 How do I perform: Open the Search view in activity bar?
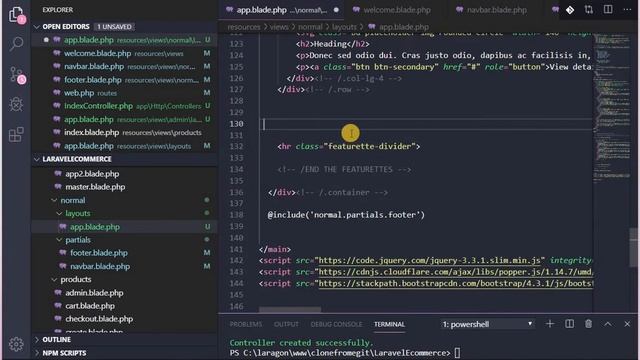16,43
